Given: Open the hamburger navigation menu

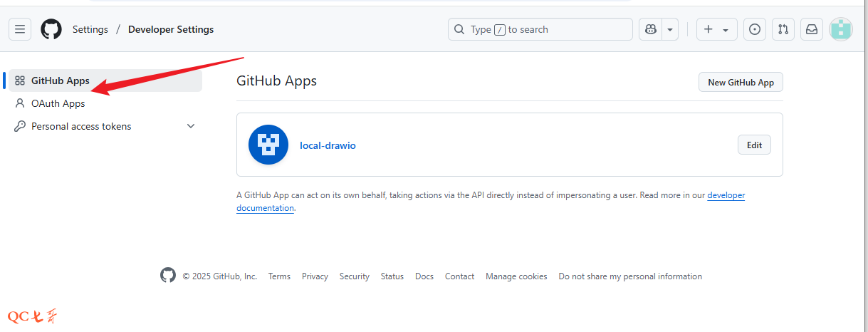Looking at the screenshot, I should coord(20,29).
